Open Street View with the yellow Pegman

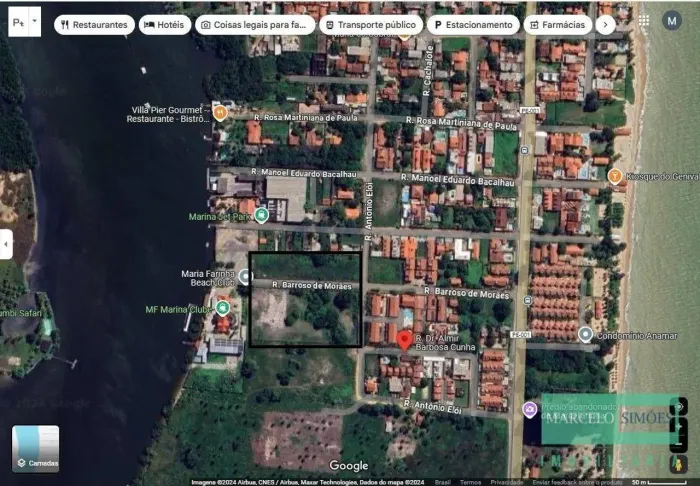pyautogui.click(x=678, y=465)
